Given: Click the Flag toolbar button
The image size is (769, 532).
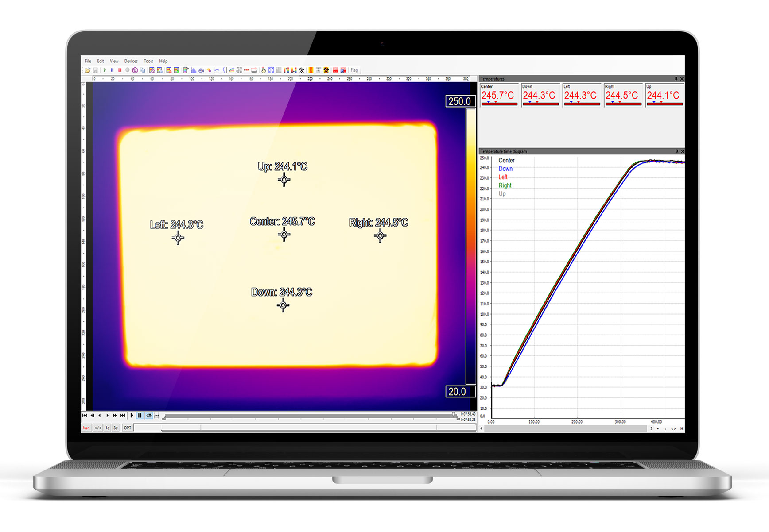Looking at the screenshot, I should [x=354, y=70].
